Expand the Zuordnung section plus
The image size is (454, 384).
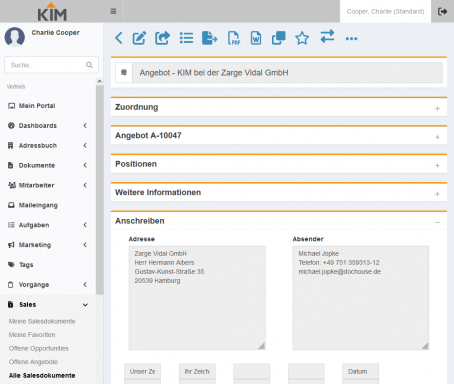pyautogui.click(x=437, y=109)
